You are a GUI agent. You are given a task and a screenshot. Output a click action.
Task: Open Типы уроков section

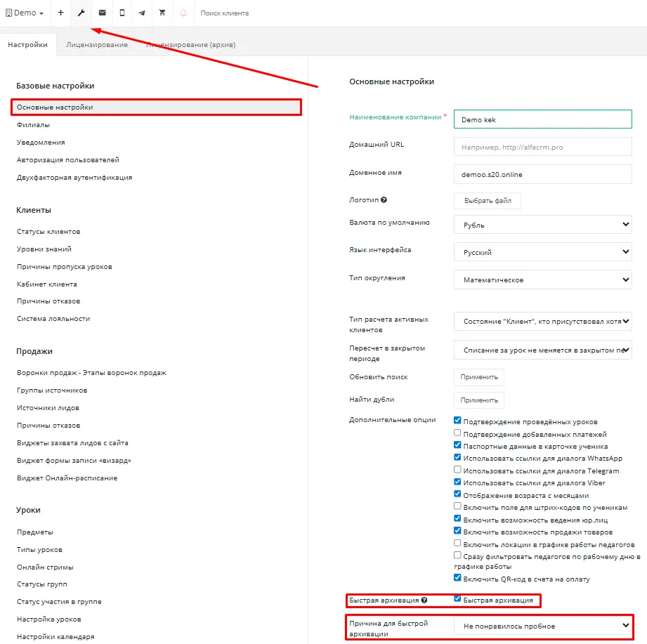[39, 549]
